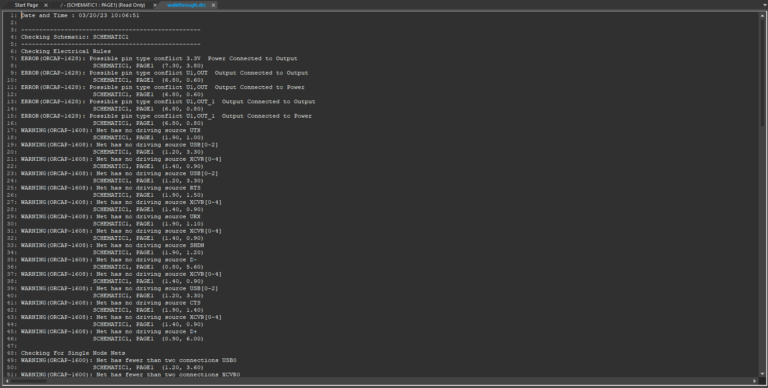Click the vertical scrollbar thumb

pyautogui.click(x=762, y=72)
